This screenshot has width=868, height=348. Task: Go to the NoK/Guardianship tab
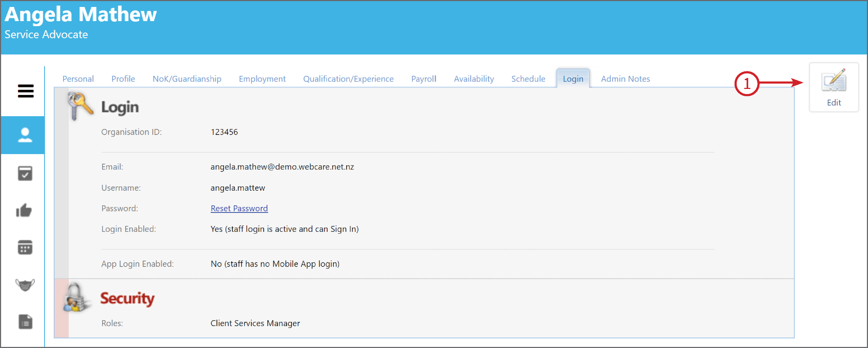[x=187, y=79]
